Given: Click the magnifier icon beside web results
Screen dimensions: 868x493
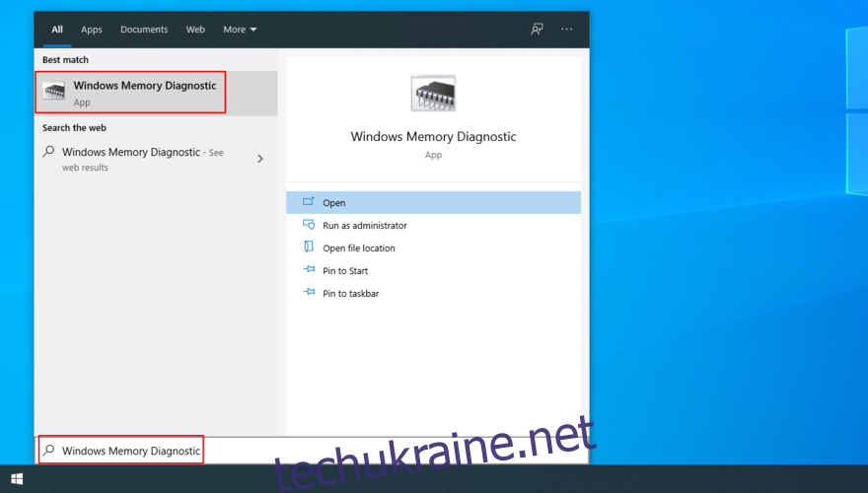Looking at the screenshot, I should pos(49,151).
